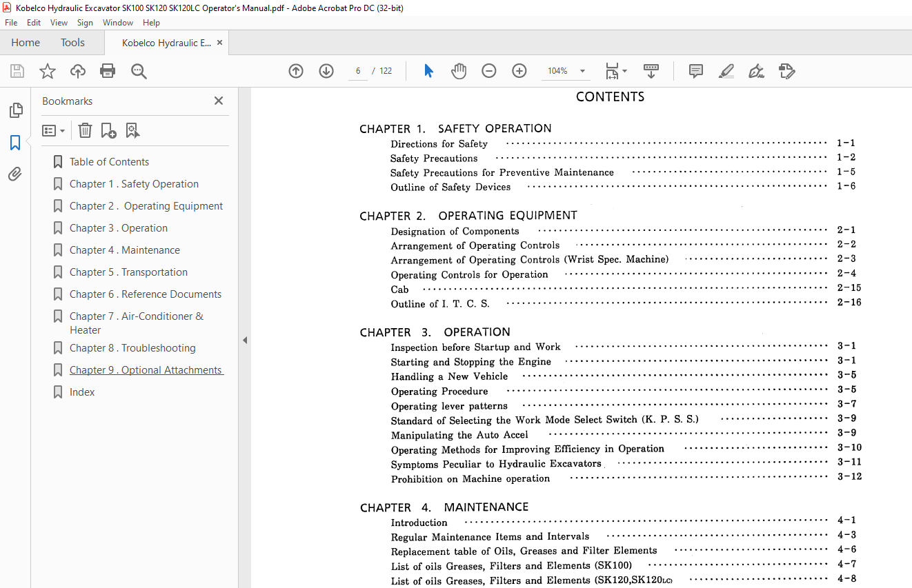Open the Sign menu
Viewport: 912px width, 588px height.
[x=85, y=23]
